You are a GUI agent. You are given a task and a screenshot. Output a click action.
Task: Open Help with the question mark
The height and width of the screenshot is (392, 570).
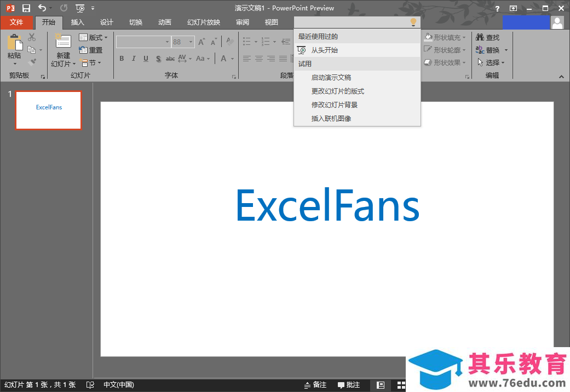click(x=497, y=8)
